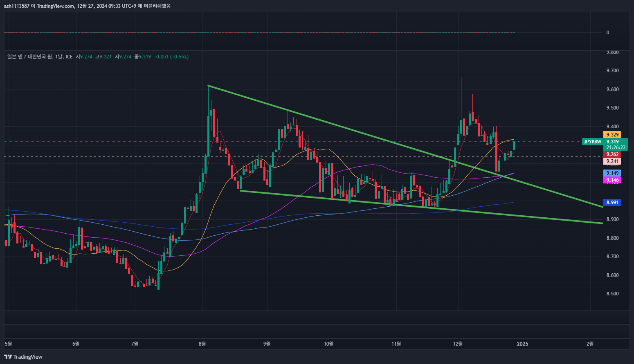Click the red 9.262 price label
Screen dimensions: 634x364
pyautogui.click(x=612, y=154)
